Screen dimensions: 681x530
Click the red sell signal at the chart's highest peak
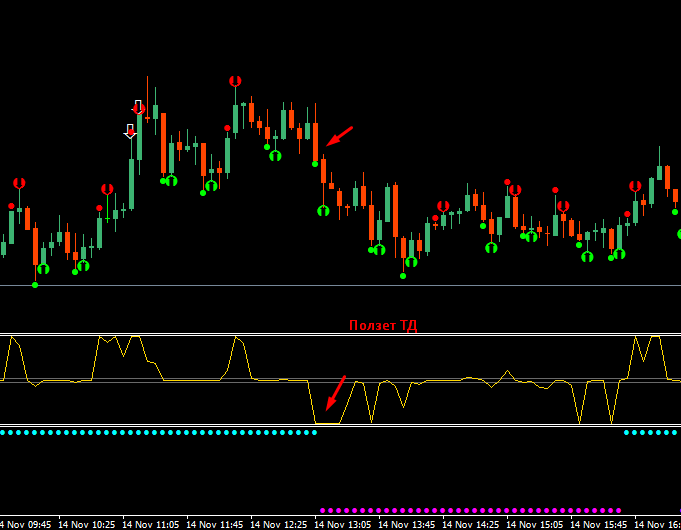pyautogui.click(x=235, y=81)
